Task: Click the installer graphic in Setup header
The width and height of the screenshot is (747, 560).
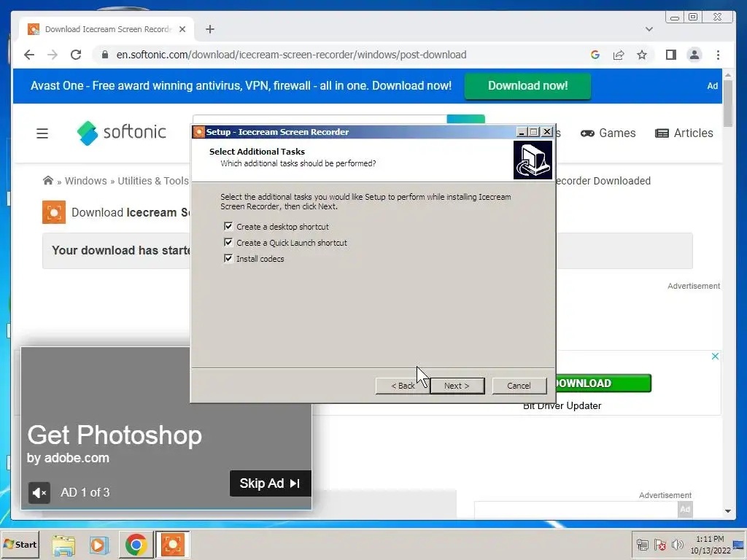Action: tap(533, 160)
